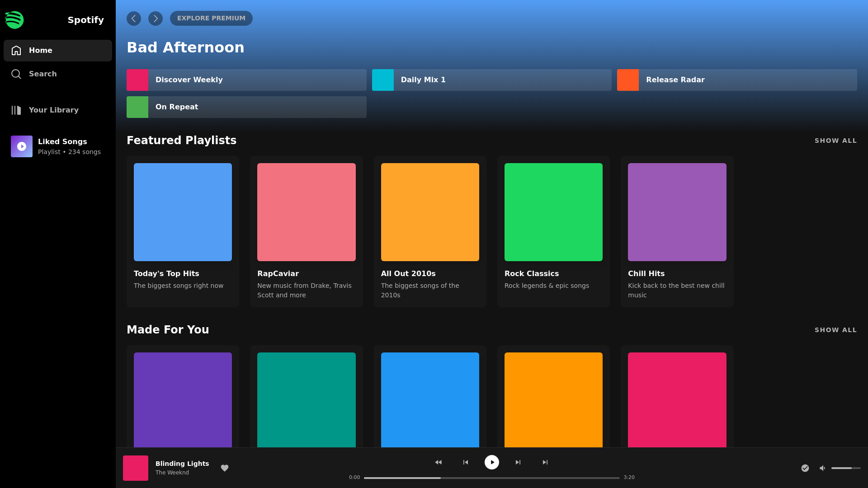868x488 pixels.
Task: Navigate forward with the right chevron
Action: (x=156, y=19)
